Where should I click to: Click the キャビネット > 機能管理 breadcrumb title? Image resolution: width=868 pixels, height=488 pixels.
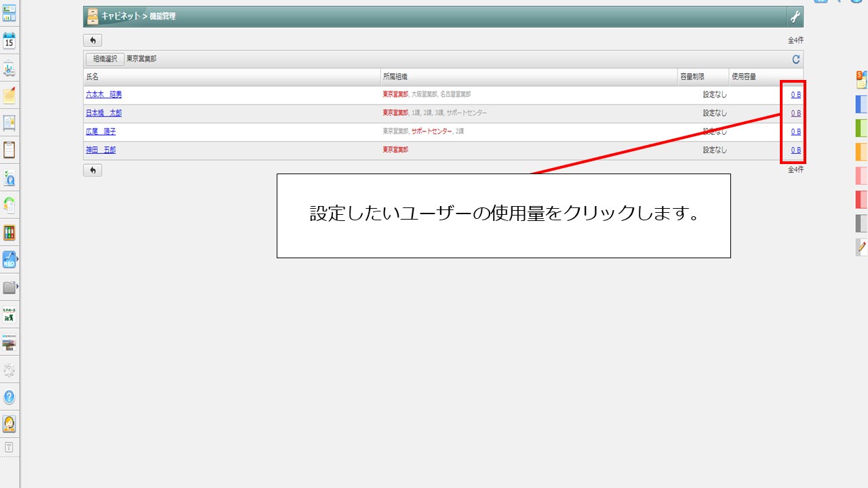click(138, 16)
